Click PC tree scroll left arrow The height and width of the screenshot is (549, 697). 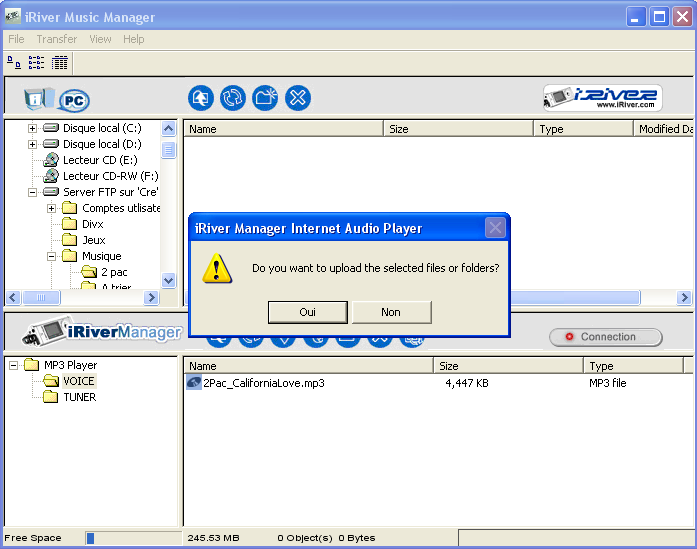(13, 297)
